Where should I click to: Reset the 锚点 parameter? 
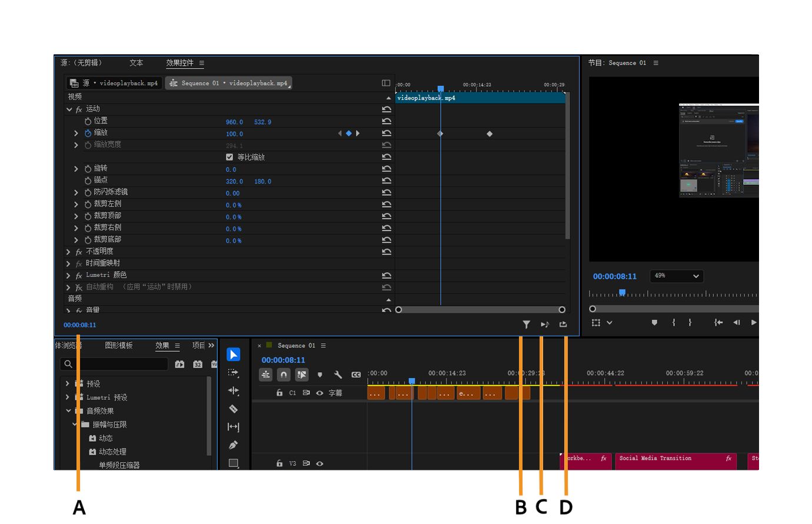pyautogui.click(x=387, y=181)
